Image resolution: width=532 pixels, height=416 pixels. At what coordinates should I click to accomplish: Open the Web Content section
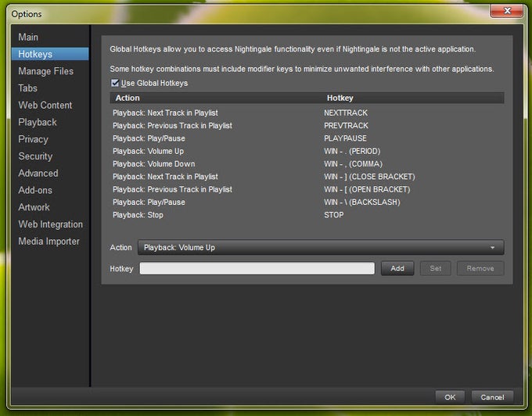pos(50,105)
